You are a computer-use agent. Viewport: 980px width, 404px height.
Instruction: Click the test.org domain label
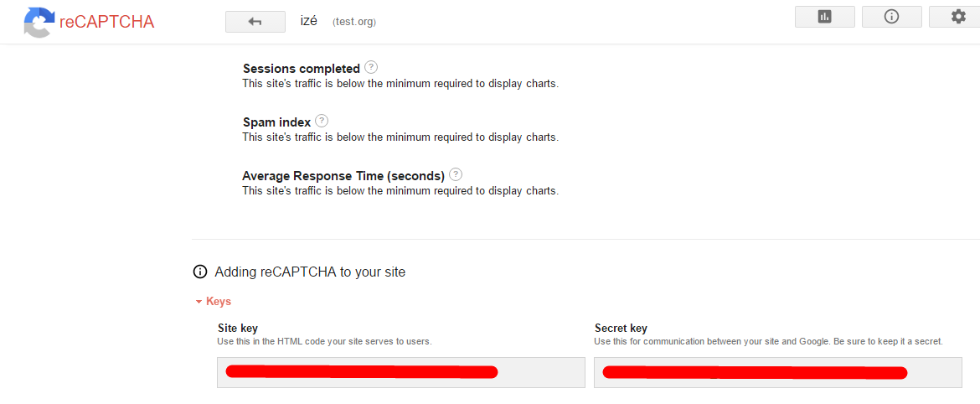point(354,22)
